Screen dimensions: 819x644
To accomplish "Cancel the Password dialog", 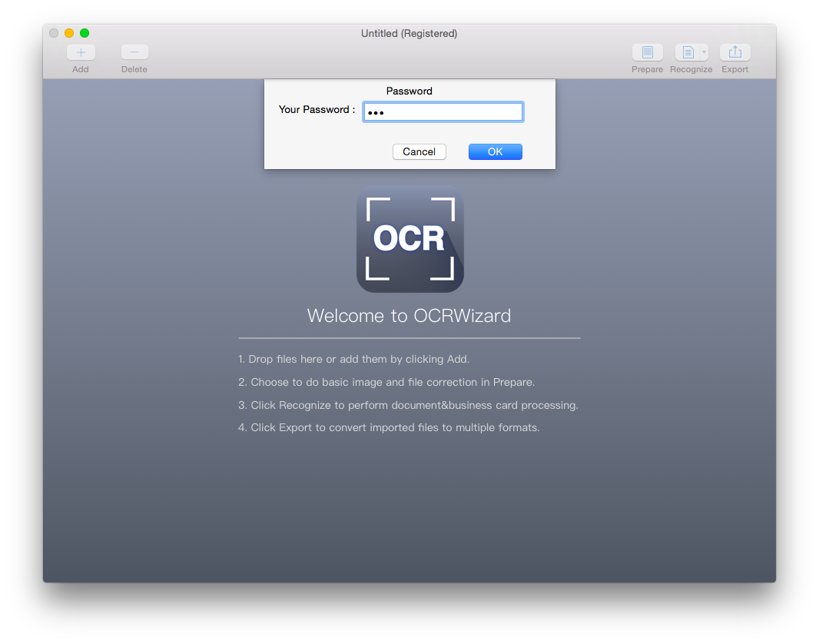I will point(419,151).
